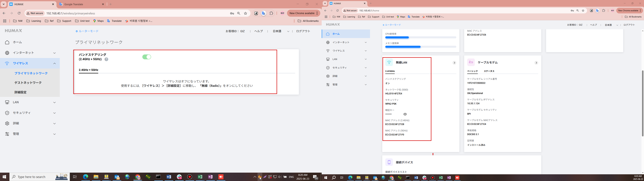Screen dimensions: 644x181
Task: Expand LAN menu in left window
Action: 55,102
